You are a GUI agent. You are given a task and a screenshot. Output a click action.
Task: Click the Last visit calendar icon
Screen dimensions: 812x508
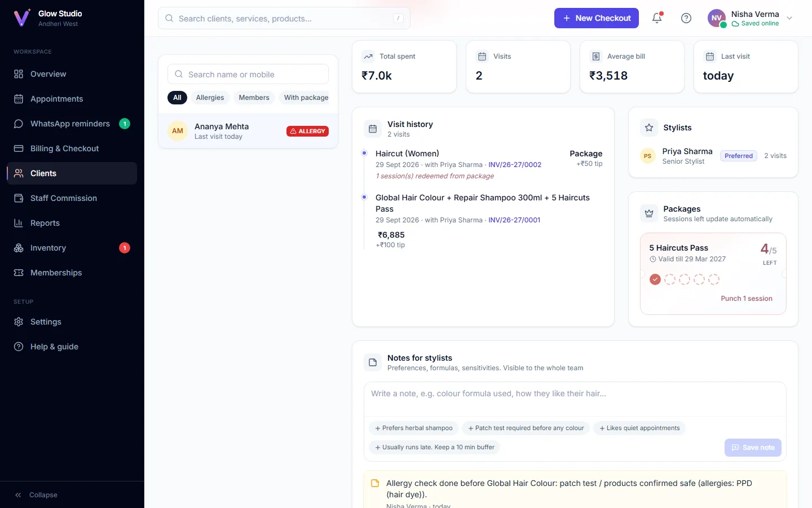point(710,56)
